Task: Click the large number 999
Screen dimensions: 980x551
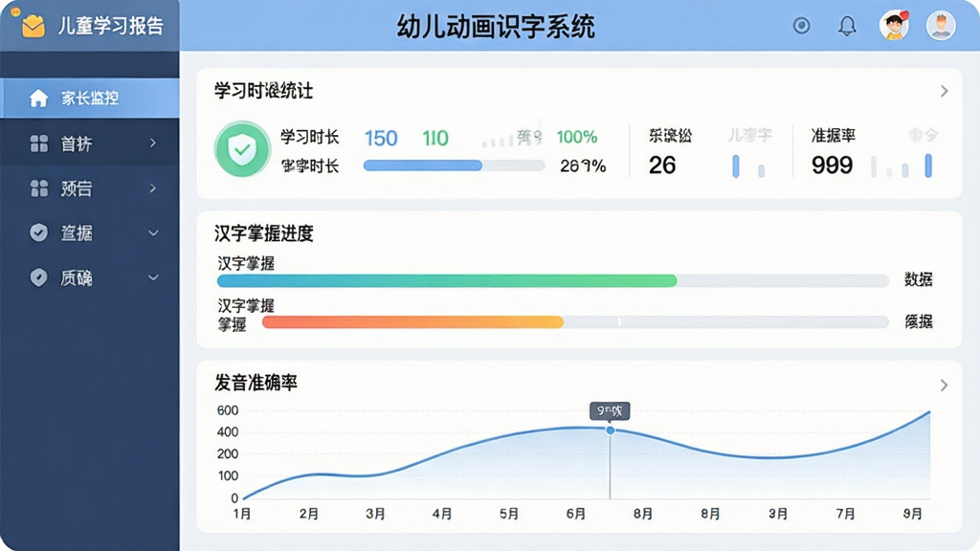Action: [832, 165]
